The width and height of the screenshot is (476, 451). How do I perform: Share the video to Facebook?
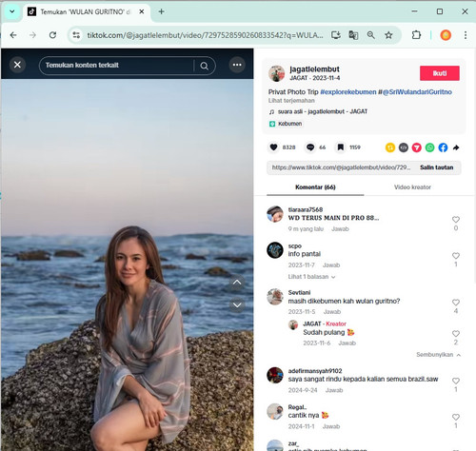(443, 147)
